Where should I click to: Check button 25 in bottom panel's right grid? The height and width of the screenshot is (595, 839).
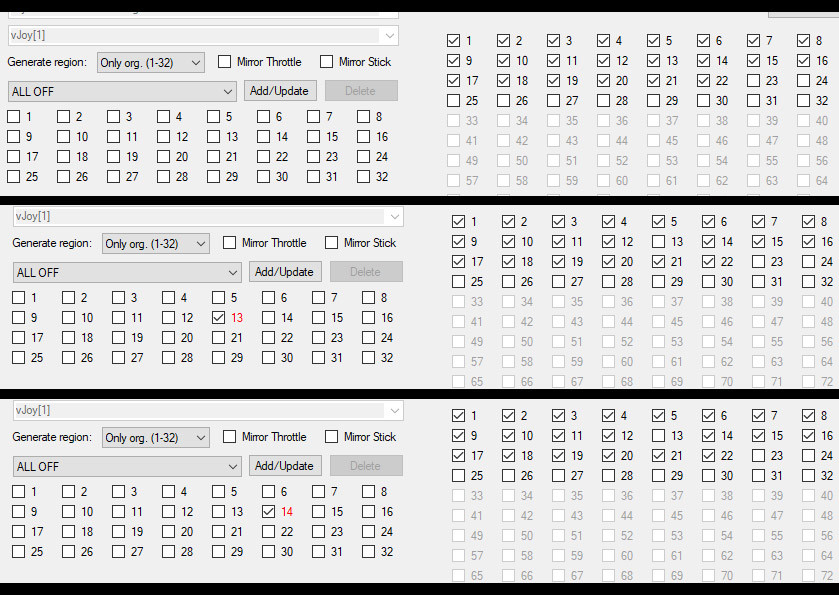pyautogui.click(x=458, y=476)
